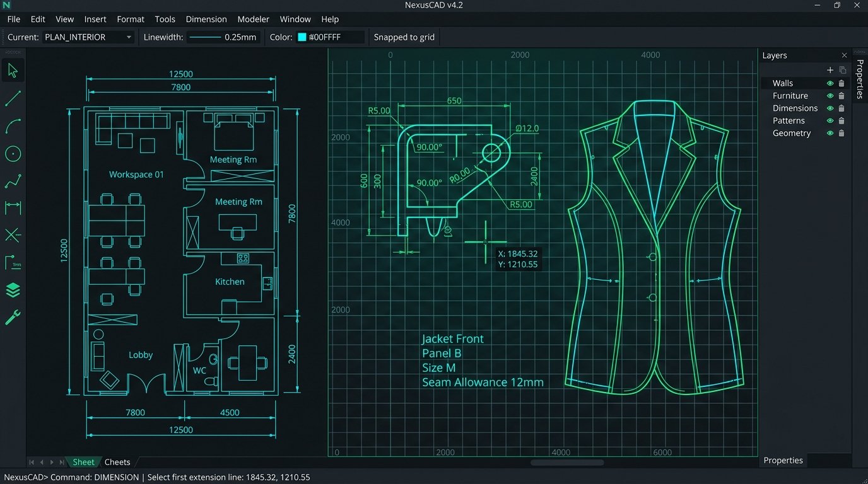The image size is (868, 484).
Task: Open the Format menu
Action: tap(131, 19)
